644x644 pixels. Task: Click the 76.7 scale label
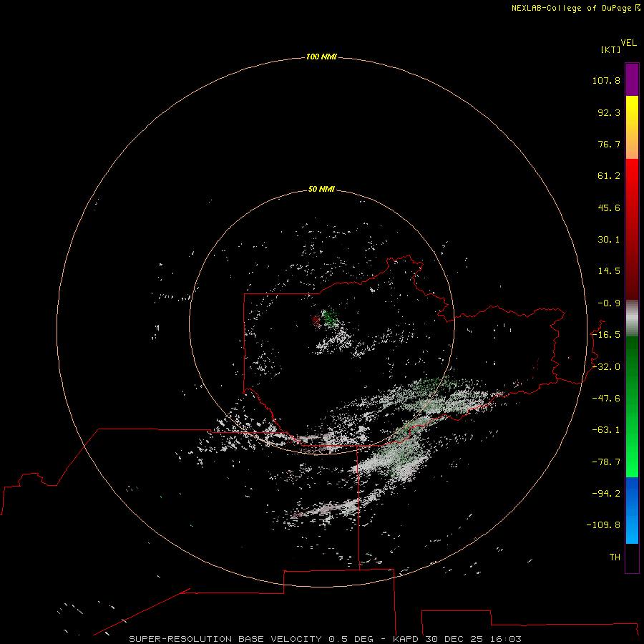click(609, 144)
